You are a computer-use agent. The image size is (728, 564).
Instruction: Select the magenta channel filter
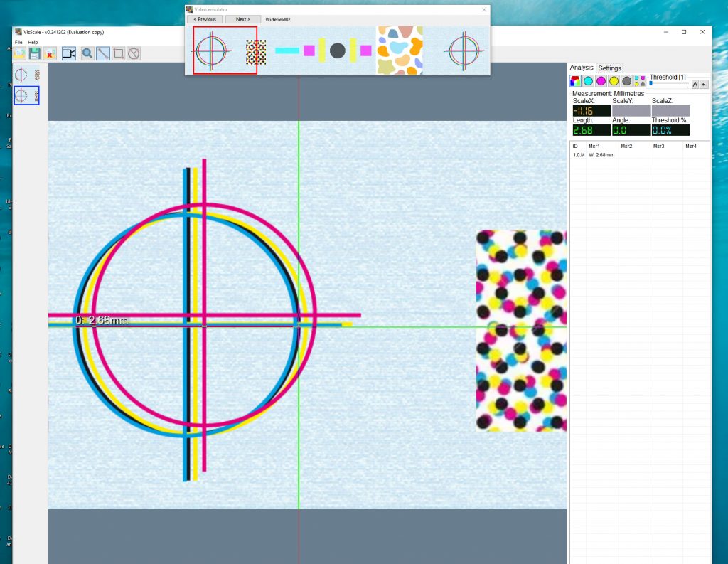coord(601,81)
